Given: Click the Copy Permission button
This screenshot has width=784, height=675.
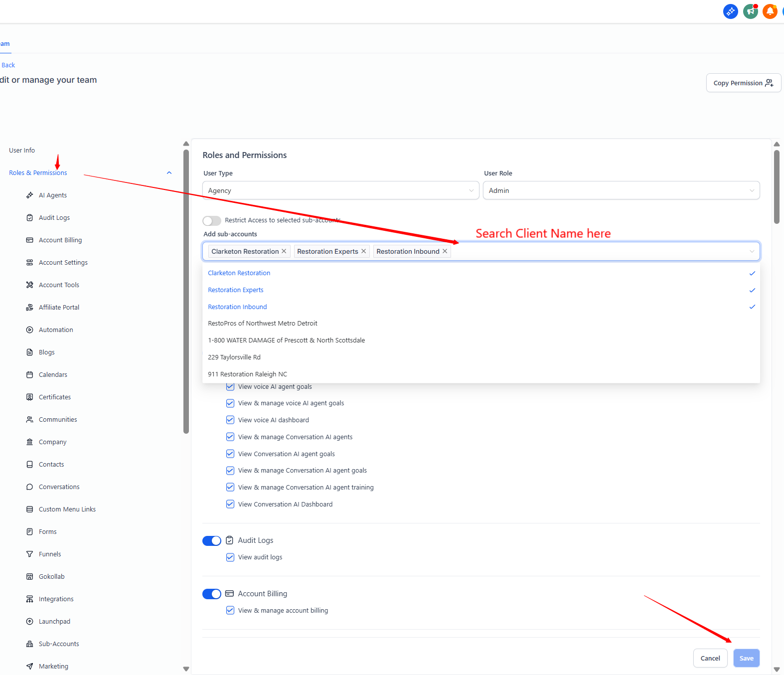Looking at the screenshot, I should coord(743,83).
